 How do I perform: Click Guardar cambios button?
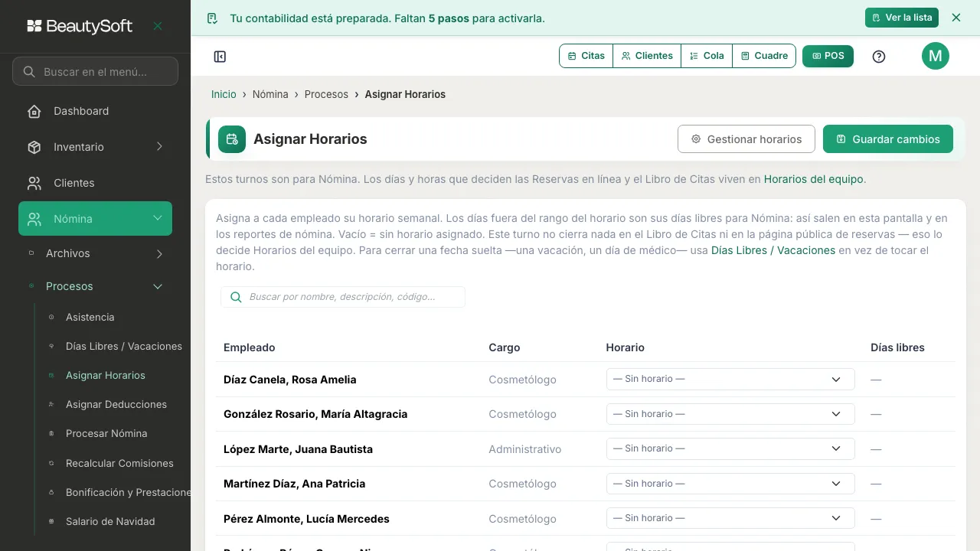point(888,139)
